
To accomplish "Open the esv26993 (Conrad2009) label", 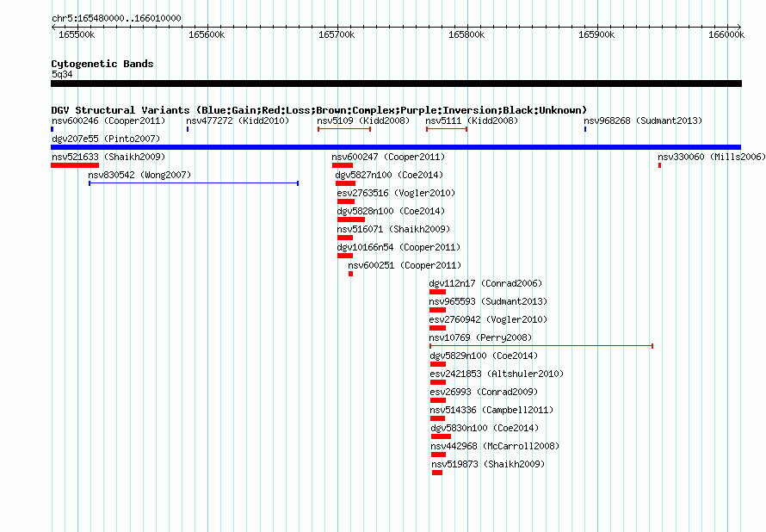I will [x=484, y=392].
